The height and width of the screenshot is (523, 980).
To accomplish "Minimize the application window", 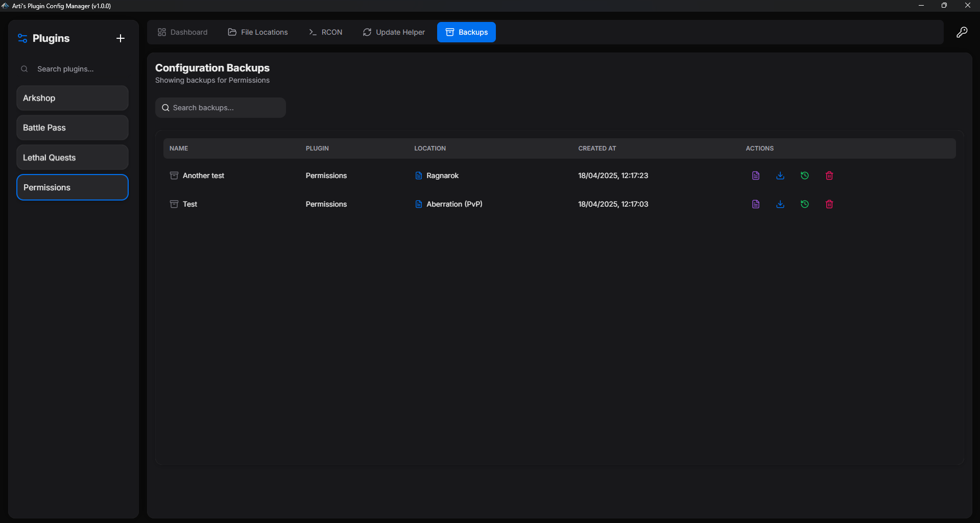I will 921,6.
